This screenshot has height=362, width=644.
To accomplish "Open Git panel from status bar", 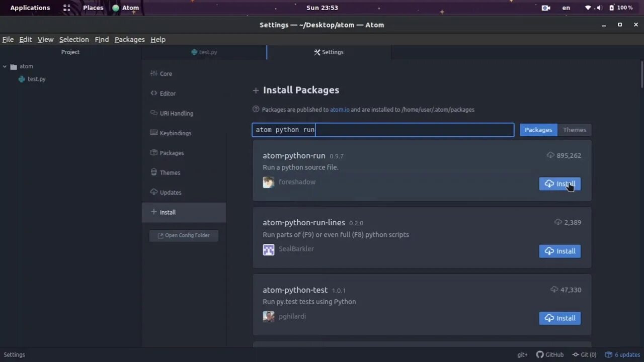I will pos(584,354).
